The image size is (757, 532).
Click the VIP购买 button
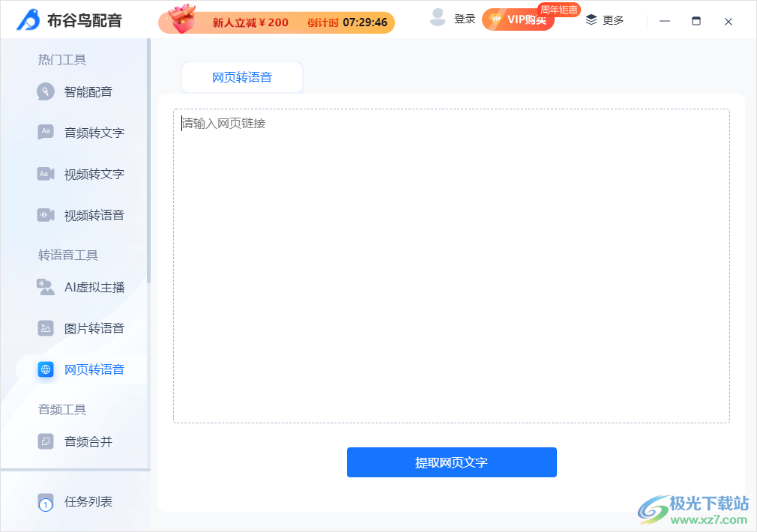[518, 19]
